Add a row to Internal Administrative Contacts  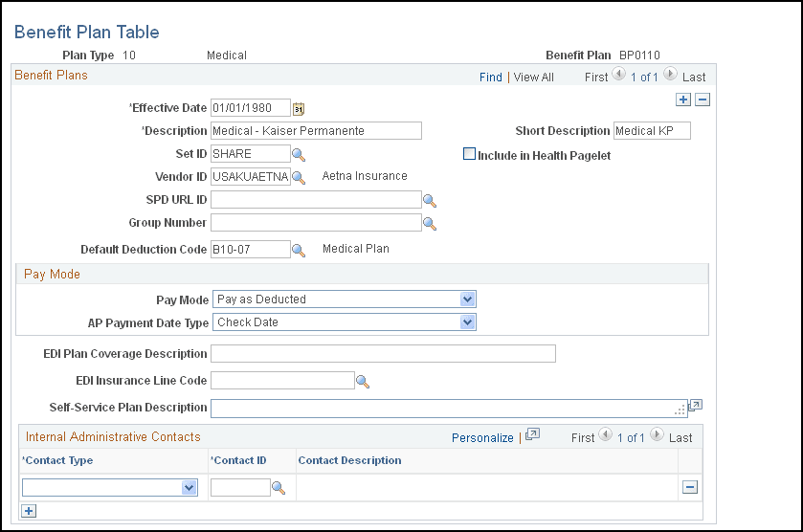[x=29, y=511]
